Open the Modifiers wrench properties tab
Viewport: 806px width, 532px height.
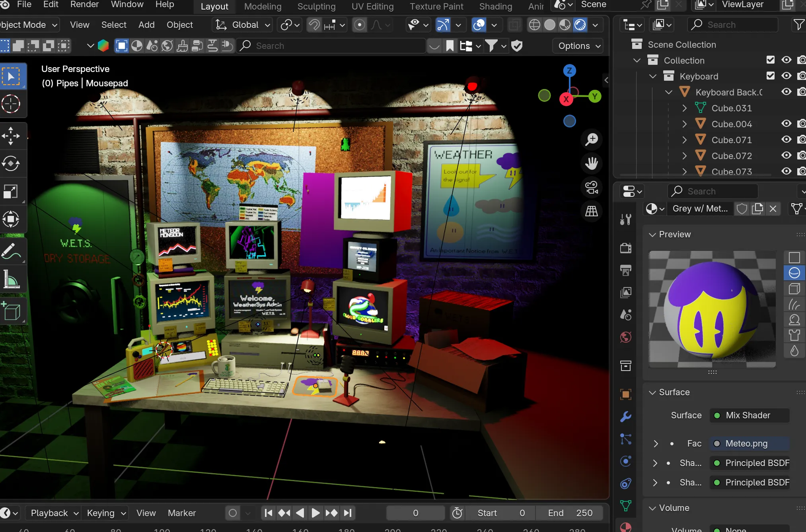coord(626,417)
